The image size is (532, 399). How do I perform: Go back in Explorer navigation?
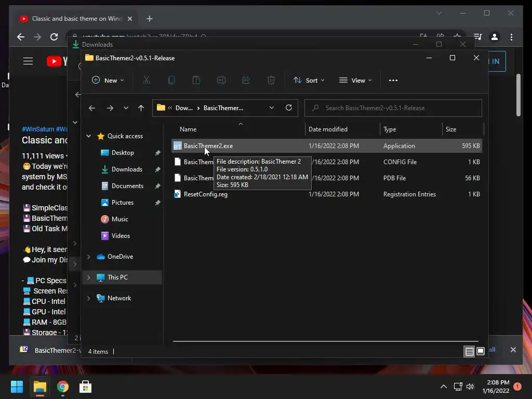tap(92, 108)
